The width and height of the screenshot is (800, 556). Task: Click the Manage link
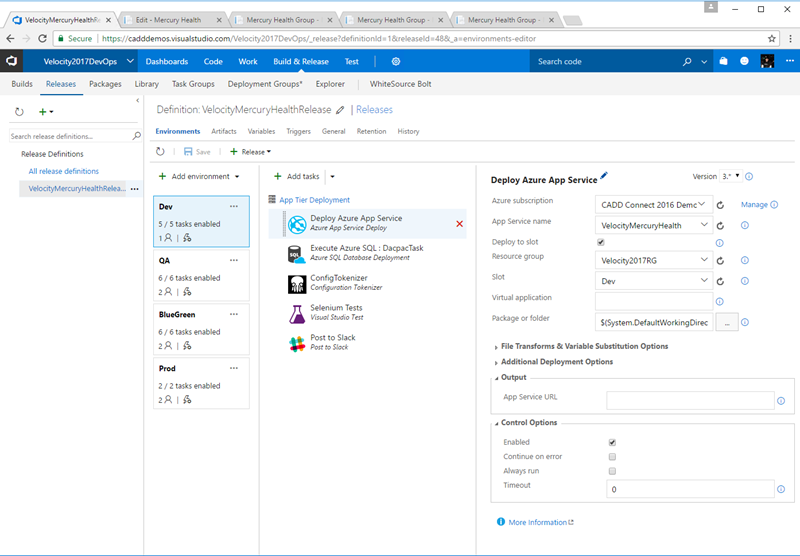754,205
